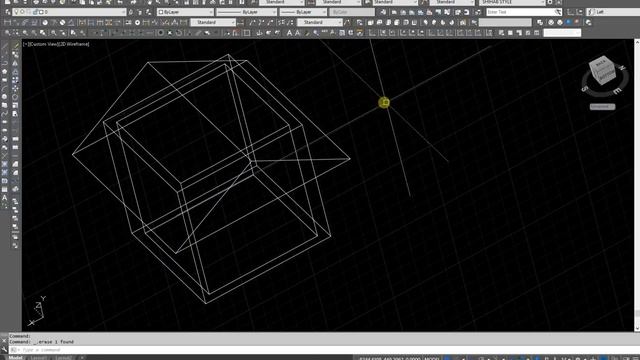
Task: Toggle layer 0 lock icon
Action: (35, 12)
